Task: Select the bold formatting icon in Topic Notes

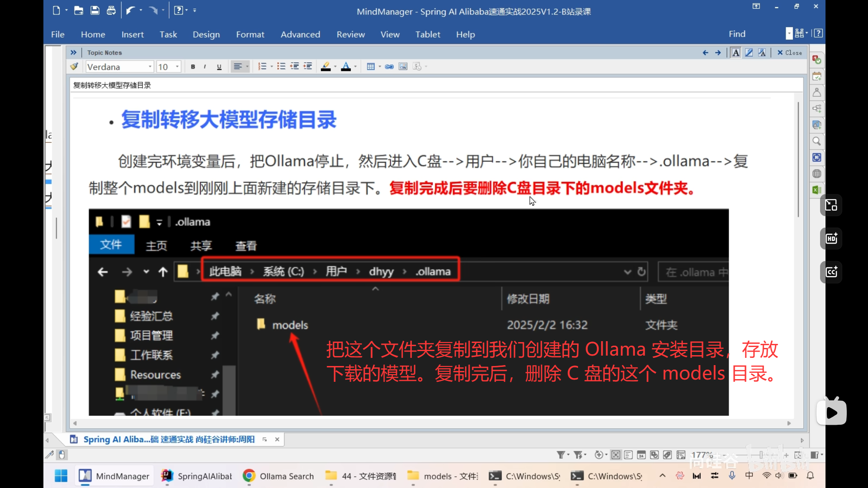Action: 193,66
